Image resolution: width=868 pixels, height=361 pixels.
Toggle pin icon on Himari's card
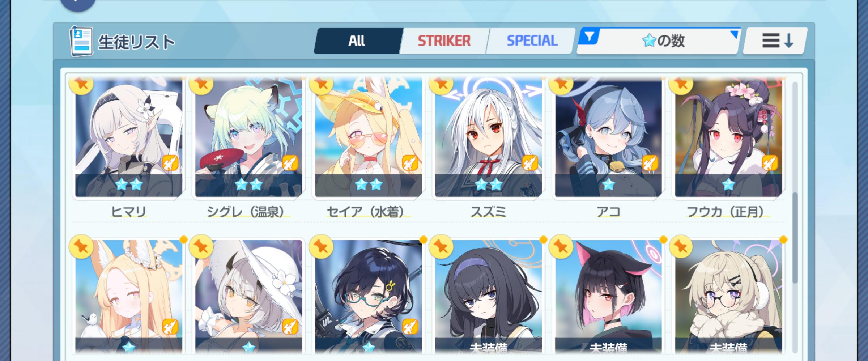[81, 85]
